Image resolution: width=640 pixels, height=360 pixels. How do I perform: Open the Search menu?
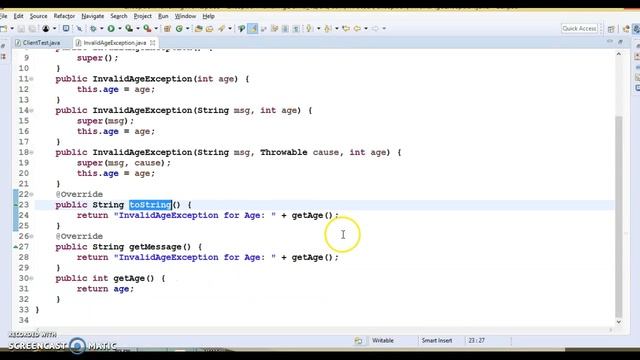tap(119, 16)
